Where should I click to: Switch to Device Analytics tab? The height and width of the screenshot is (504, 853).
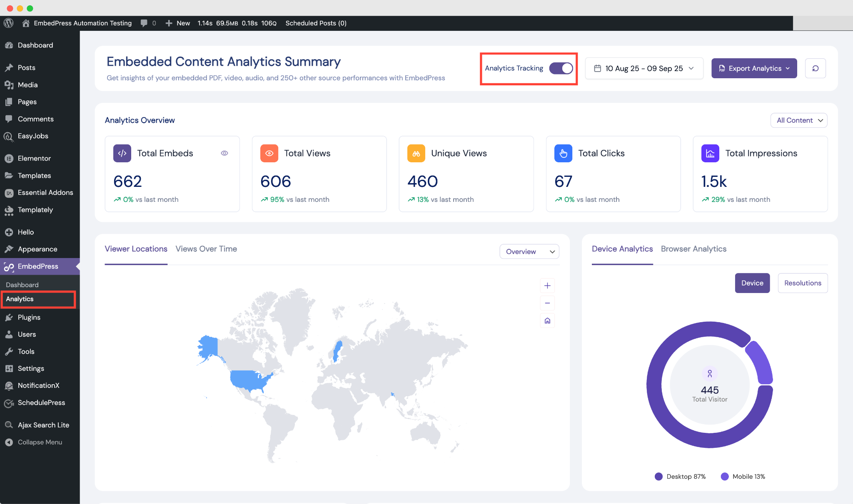[622, 249]
